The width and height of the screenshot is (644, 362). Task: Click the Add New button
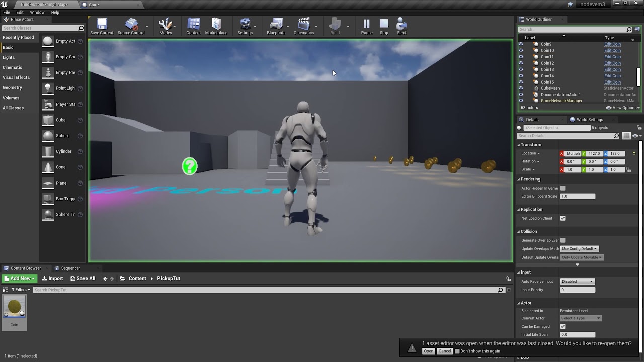[19, 279]
